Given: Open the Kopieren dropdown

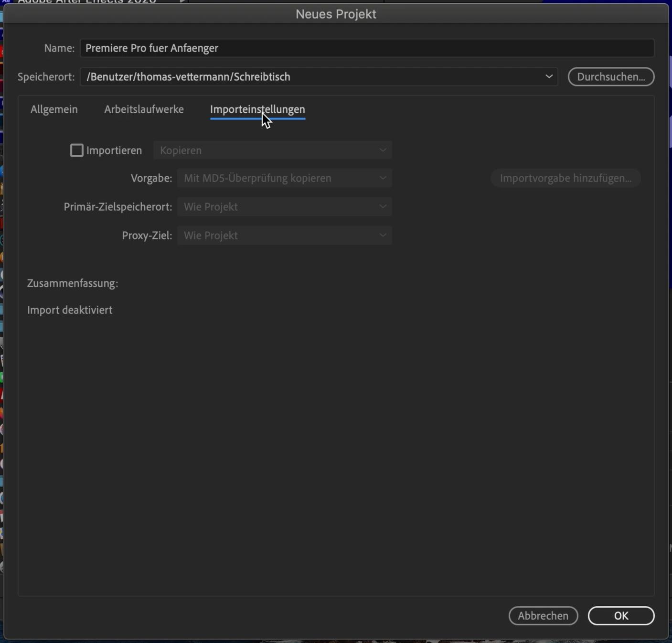Looking at the screenshot, I should tap(272, 150).
